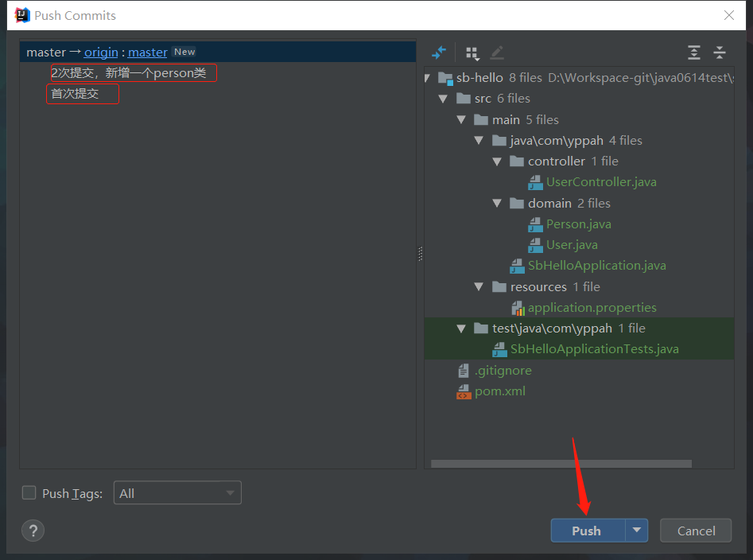Open the Push Tags 'All' dropdown
This screenshot has height=560, width=753.
[177, 493]
